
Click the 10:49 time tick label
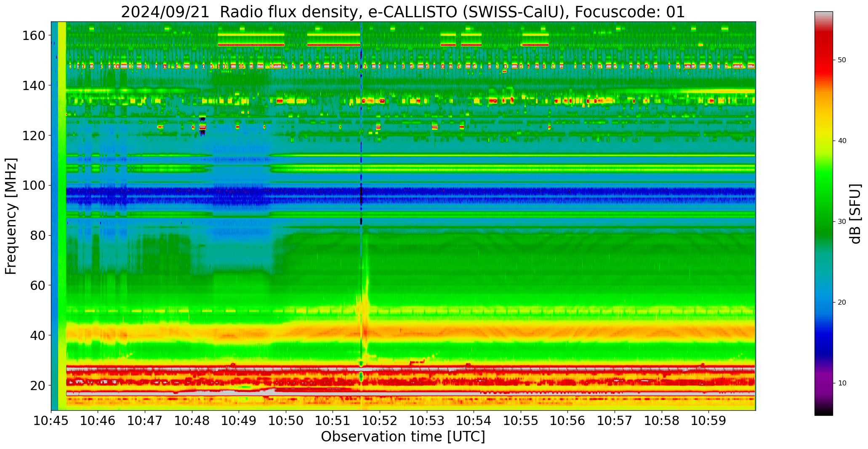pyautogui.click(x=239, y=420)
